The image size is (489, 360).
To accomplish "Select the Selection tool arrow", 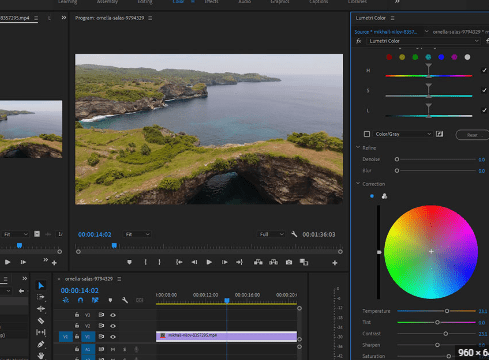I will [41, 286].
